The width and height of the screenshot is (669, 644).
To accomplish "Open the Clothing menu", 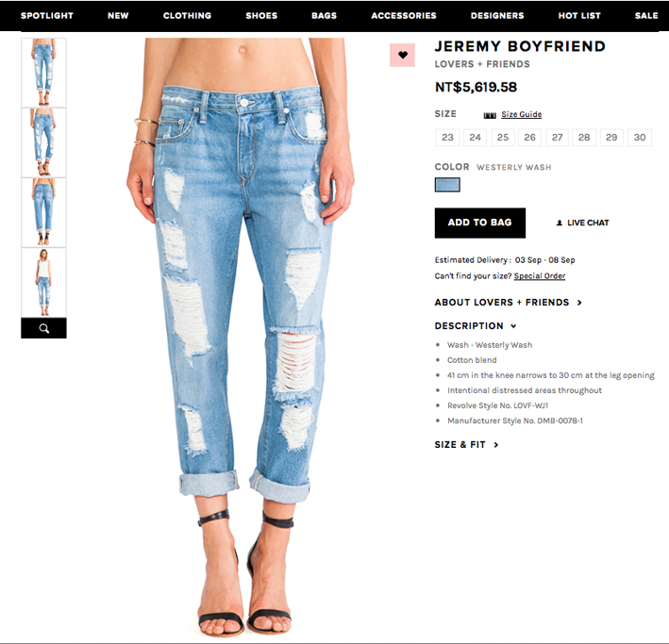I will point(188,16).
